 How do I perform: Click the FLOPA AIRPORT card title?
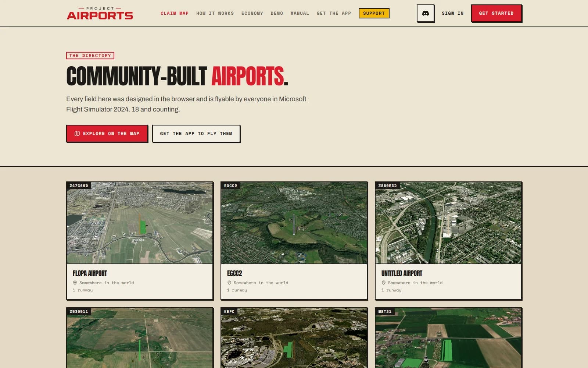coord(90,273)
